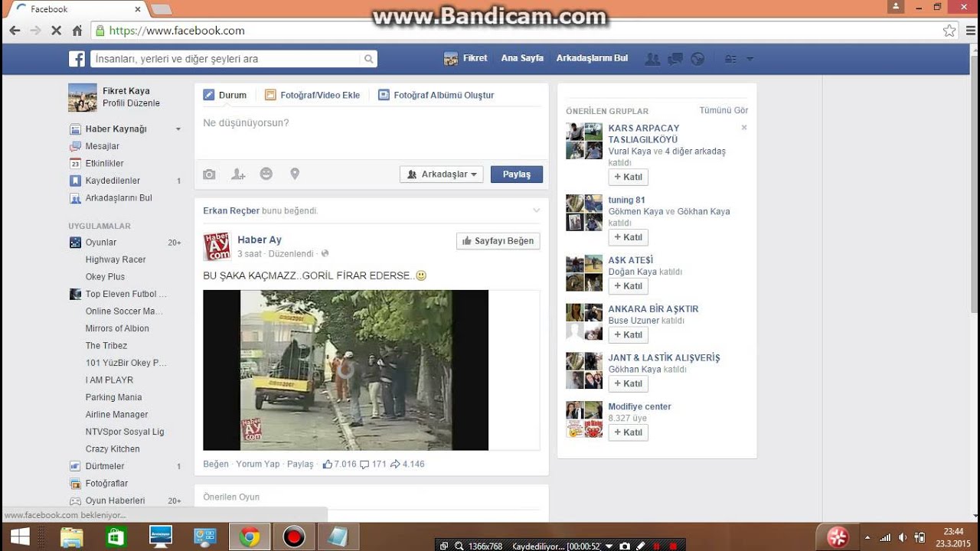The width and height of the screenshot is (980, 551).
Task: Click Chrome home button
Action: tap(77, 31)
